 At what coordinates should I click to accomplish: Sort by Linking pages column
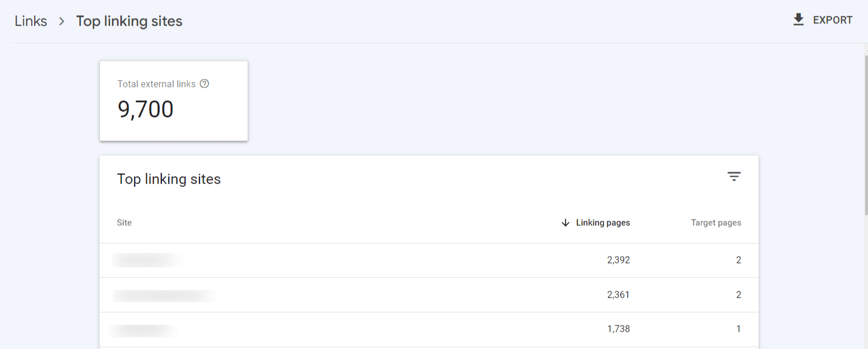pos(603,223)
